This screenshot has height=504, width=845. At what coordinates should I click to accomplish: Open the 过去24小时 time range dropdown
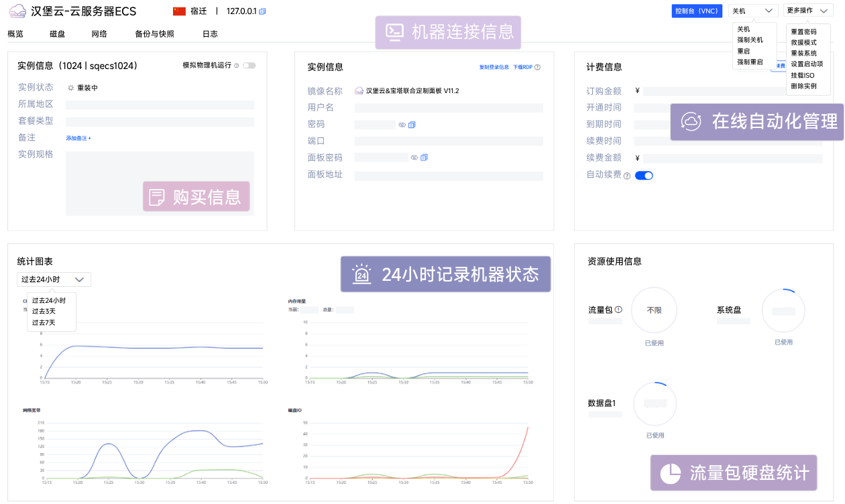click(x=53, y=279)
